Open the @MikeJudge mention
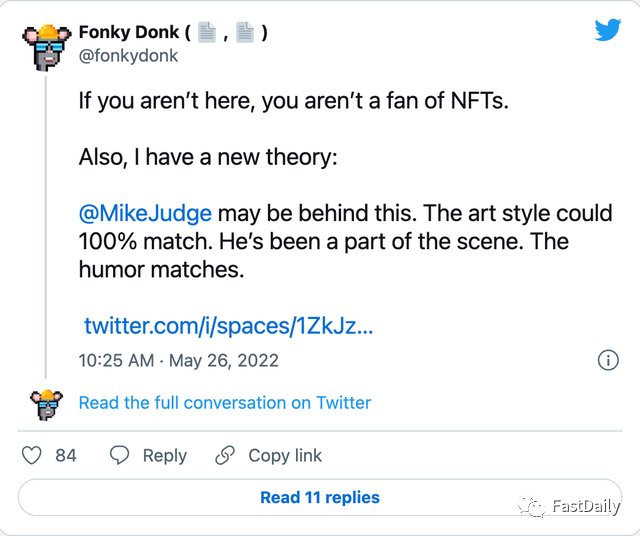 [145, 213]
